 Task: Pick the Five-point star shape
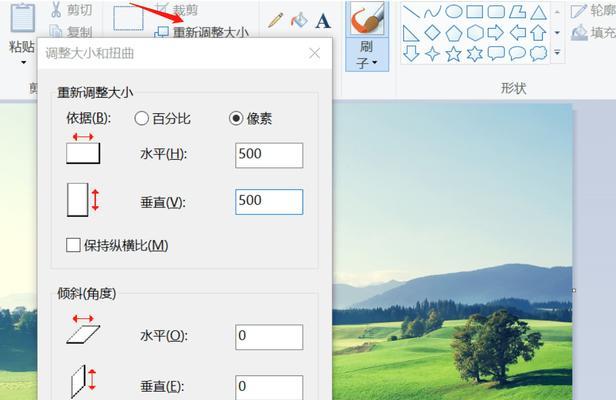tap(454, 54)
